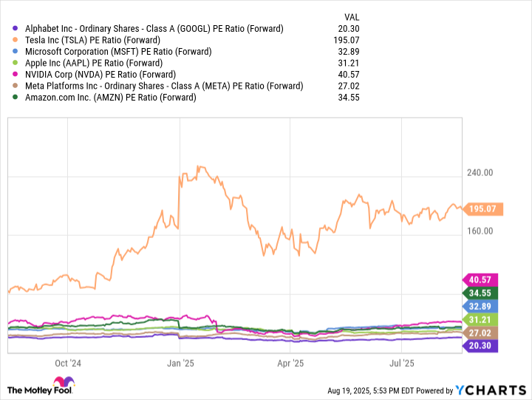Click the Jul '25 x-axis label
Image resolution: width=532 pixels, height=400 pixels.
[402, 363]
